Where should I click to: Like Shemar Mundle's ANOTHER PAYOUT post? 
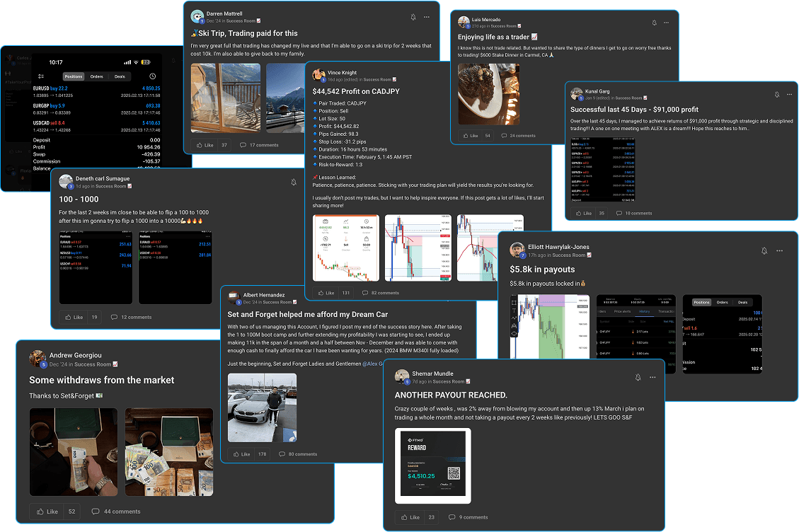click(410, 517)
